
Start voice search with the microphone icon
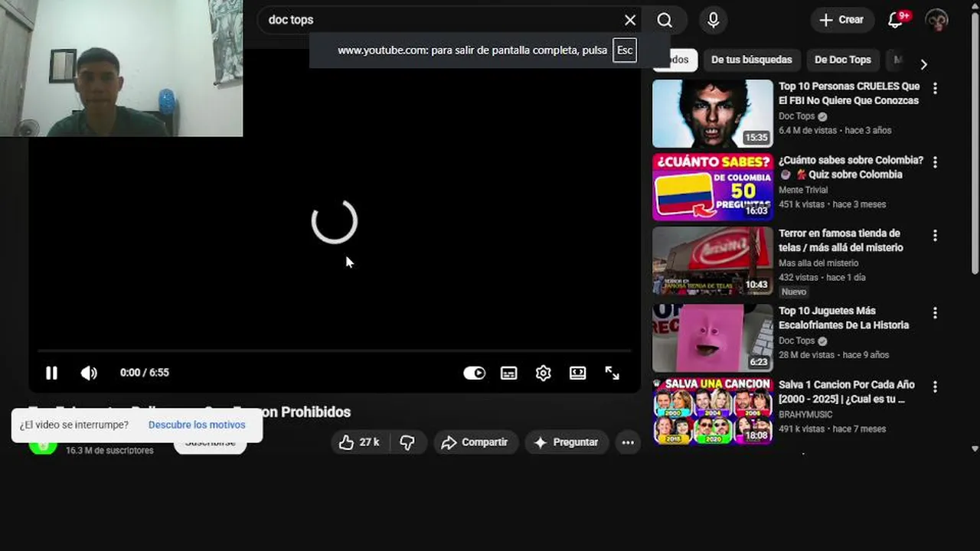713,20
